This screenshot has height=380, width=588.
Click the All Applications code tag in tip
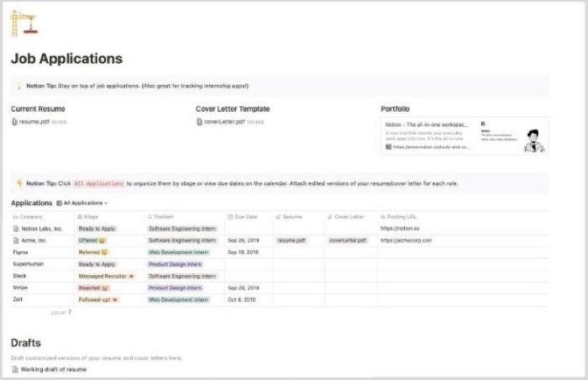coord(98,183)
